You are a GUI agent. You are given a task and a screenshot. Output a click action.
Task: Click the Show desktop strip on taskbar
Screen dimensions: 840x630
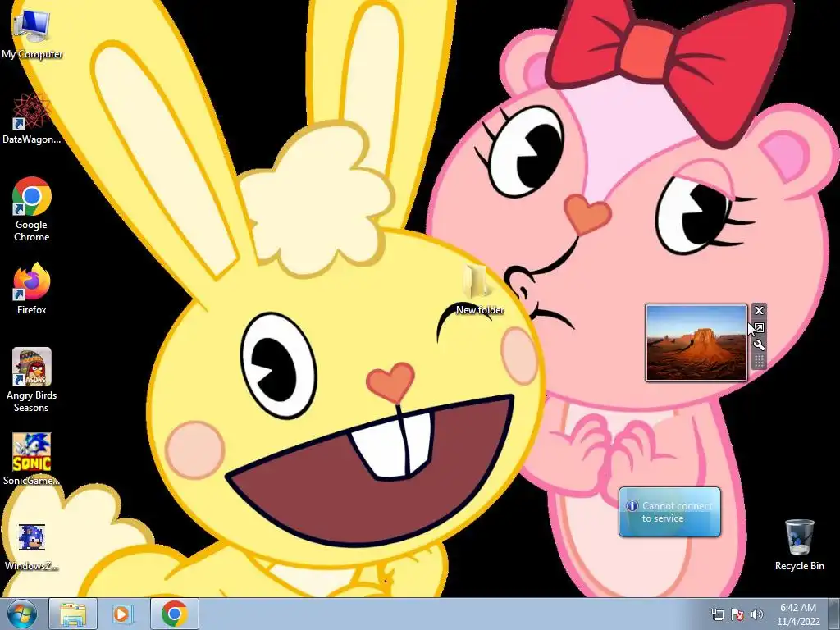pyautogui.click(x=834, y=614)
